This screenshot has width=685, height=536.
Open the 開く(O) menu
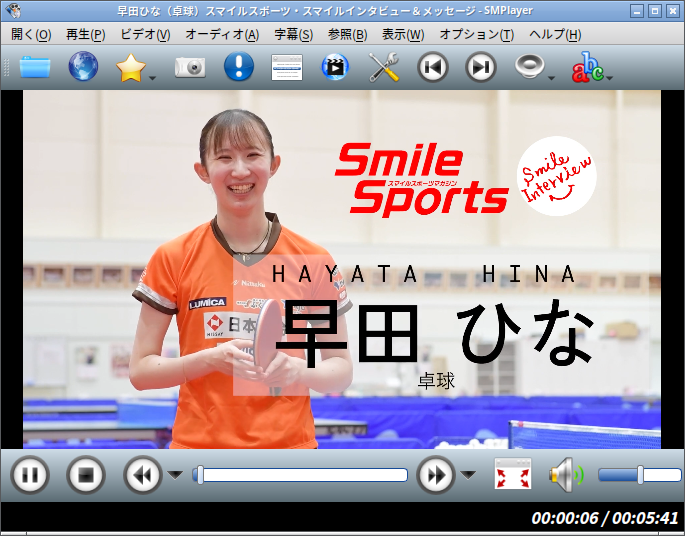(31, 34)
